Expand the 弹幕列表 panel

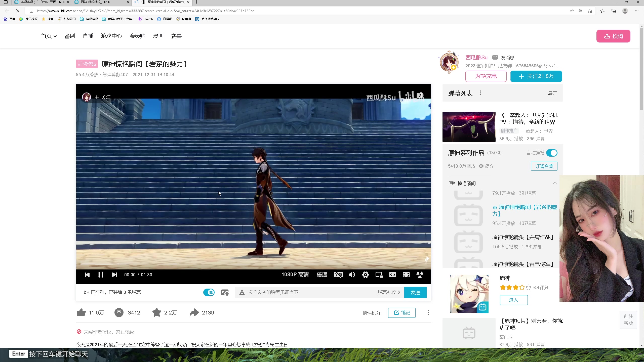click(552, 93)
